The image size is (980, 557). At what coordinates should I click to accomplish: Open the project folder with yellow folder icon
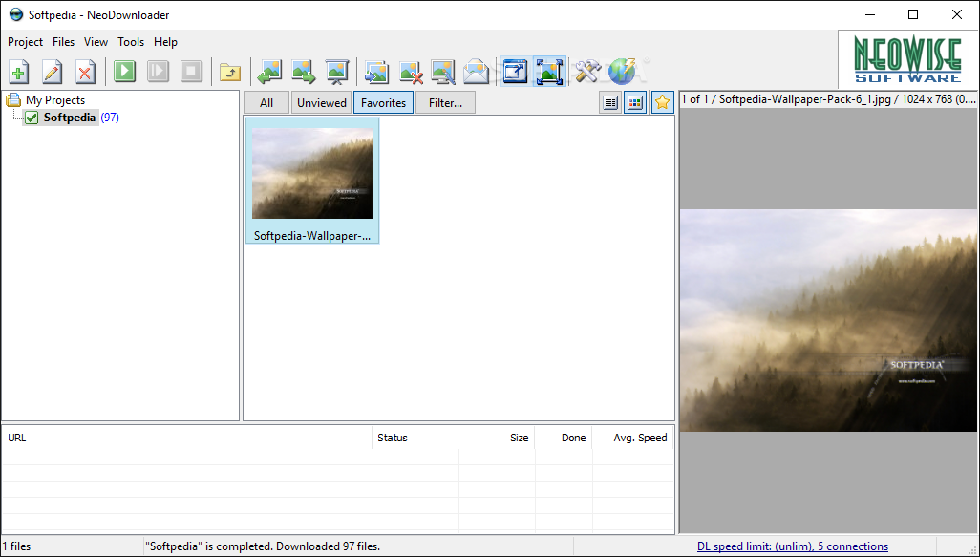[230, 72]
